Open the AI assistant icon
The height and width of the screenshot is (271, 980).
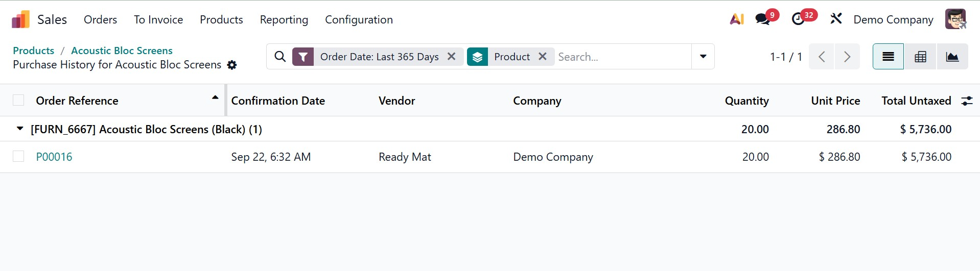point(736,19)
